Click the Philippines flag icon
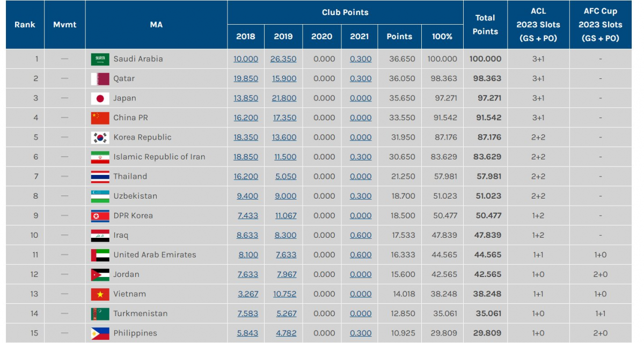Image resolution: width=644 pixels, height=343 pixels. click(x=100, y=333)
